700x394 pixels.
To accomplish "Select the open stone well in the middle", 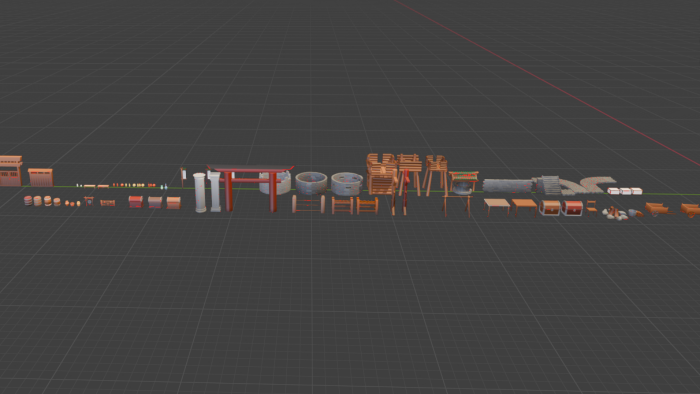I will pos(311,183).
